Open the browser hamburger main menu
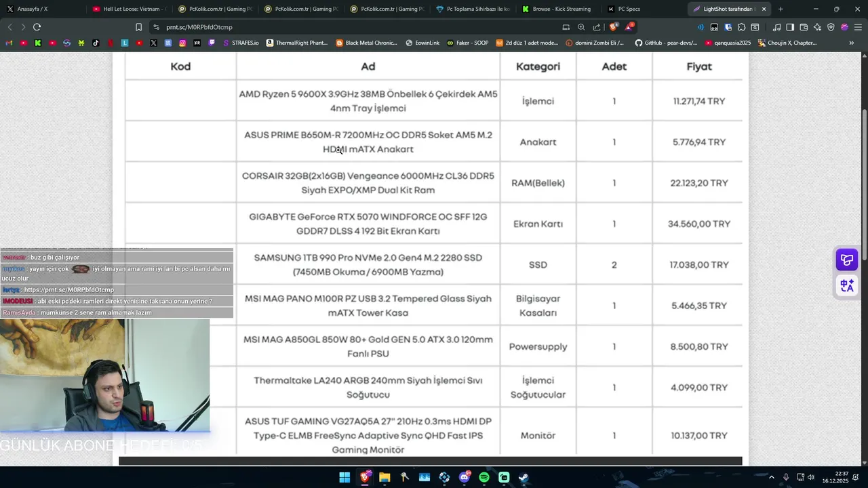The image size is (868, 488). click(858, 27)
